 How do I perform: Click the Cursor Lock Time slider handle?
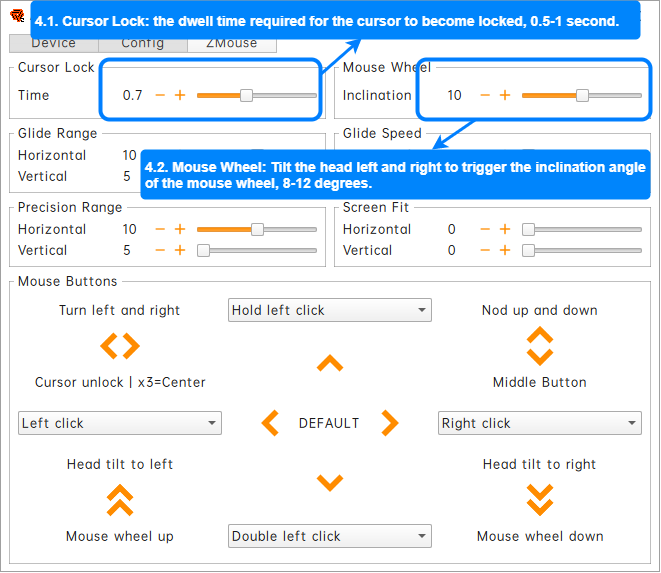(246, 95)
